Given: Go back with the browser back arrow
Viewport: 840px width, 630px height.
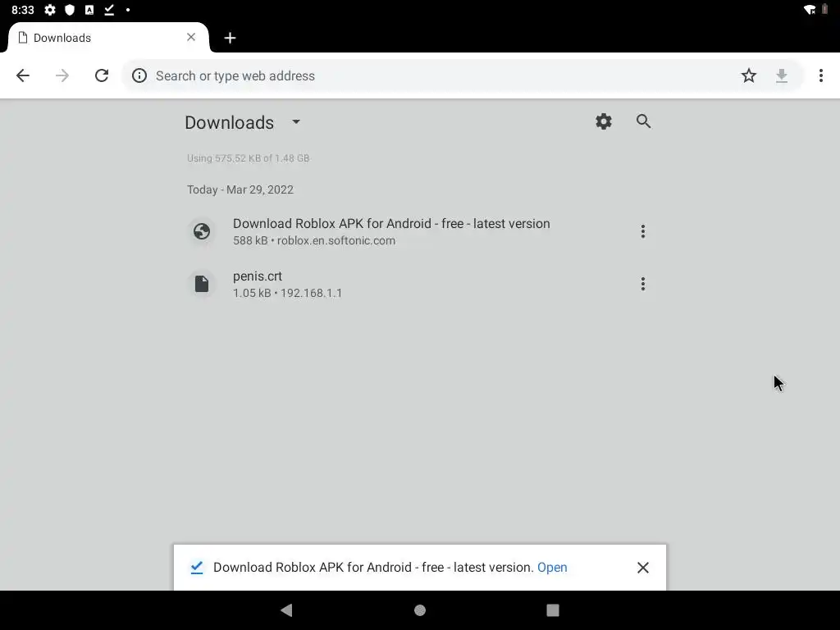Looking at the screenshot, I should (x=23, y=75).
